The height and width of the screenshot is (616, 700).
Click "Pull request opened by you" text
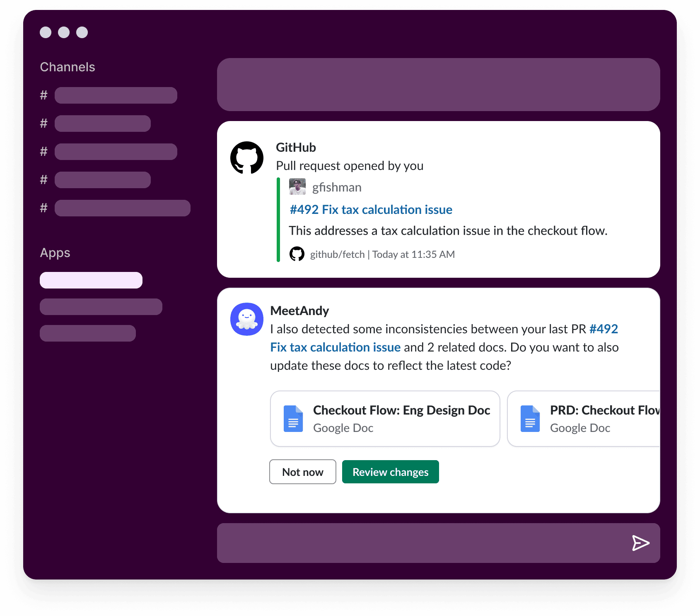tap(350, 166)
